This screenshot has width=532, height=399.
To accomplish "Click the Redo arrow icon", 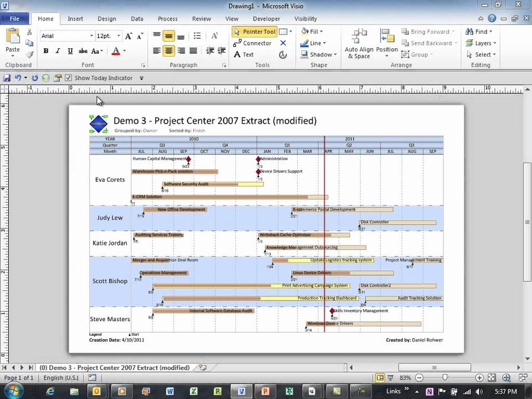I will (34, 78).
